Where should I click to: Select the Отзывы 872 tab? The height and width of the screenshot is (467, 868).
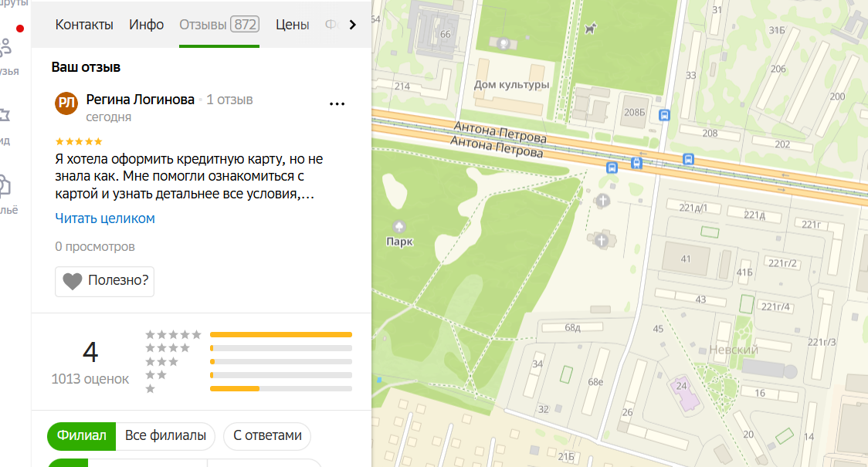pos(219,25)
